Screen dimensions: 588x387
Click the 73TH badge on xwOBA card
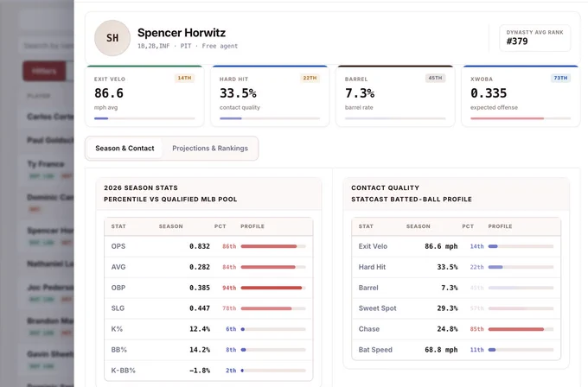560,78
